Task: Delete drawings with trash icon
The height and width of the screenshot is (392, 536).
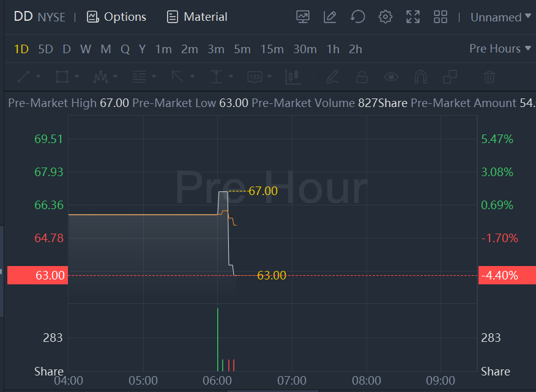Action: pos(489,77)
